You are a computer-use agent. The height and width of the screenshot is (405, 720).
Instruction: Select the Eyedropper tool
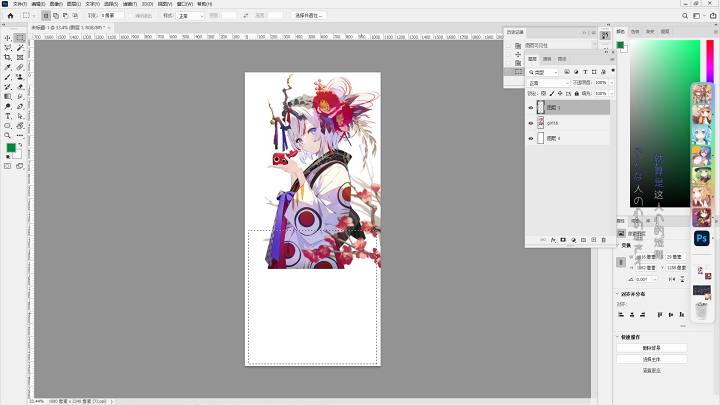coord(8,68)
